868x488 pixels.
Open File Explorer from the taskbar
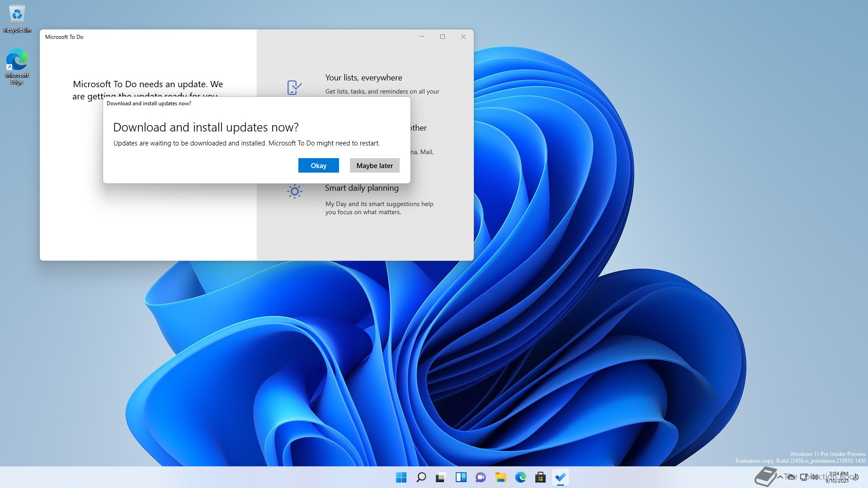pos(500,477)
